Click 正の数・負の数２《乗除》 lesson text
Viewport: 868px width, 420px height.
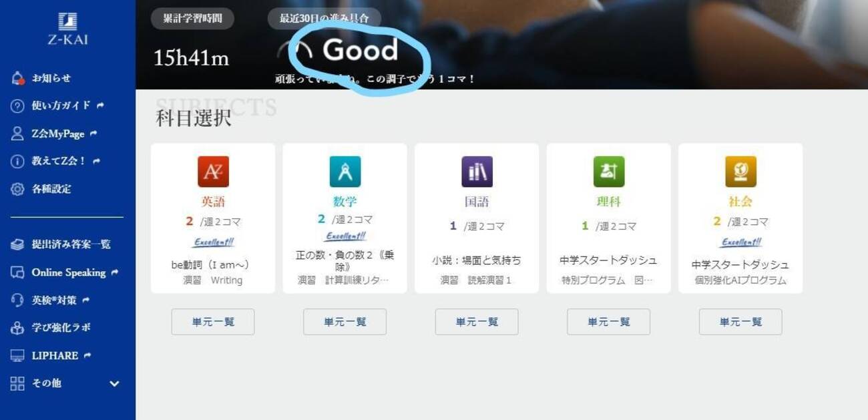[x=345, y=260]
